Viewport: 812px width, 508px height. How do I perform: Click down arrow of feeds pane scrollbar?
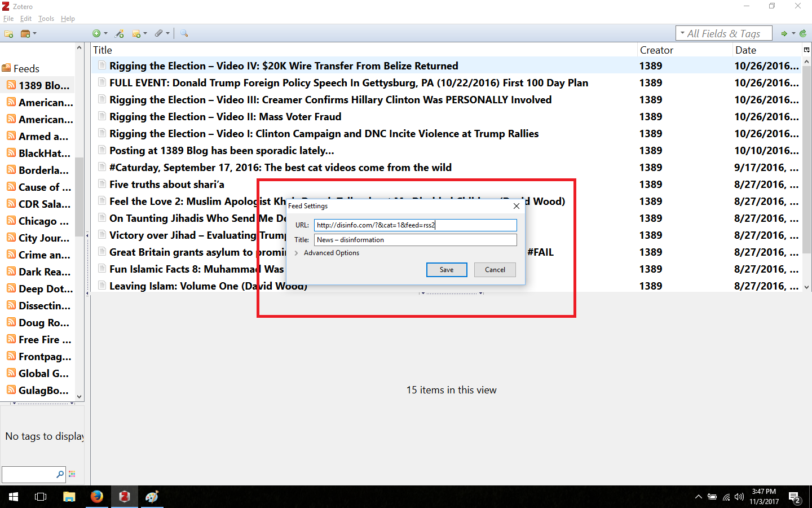pyautogui.click(x=79, y=397)
